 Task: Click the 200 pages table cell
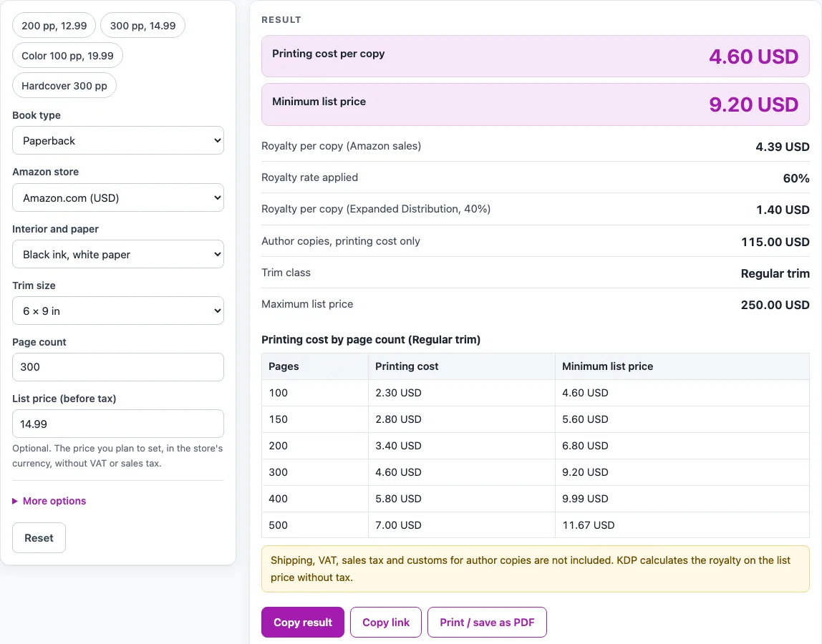click(315, 445)
